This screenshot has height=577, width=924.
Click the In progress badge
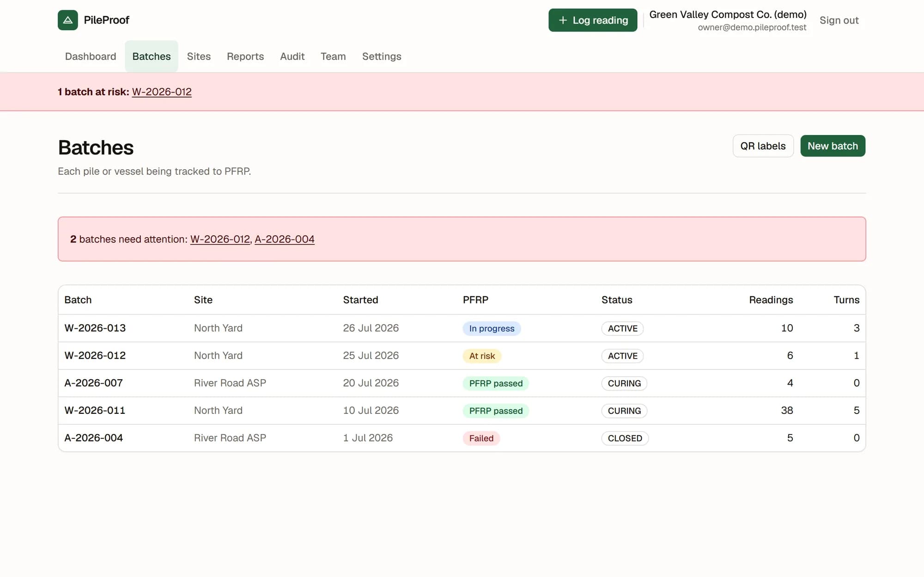point(492,328)
